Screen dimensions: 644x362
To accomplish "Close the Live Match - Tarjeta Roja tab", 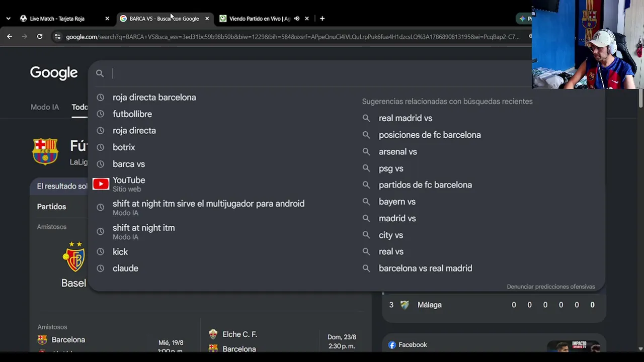I will (x=107, y=19).
